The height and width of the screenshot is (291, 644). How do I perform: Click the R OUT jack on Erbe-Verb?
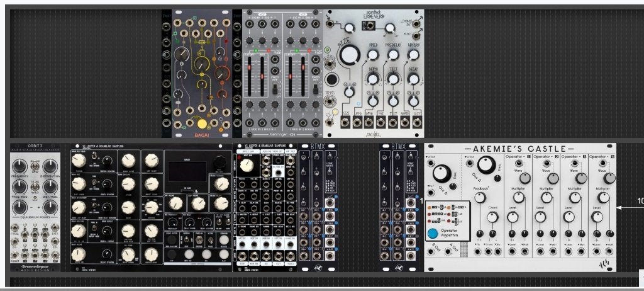[x=416, y=35]
